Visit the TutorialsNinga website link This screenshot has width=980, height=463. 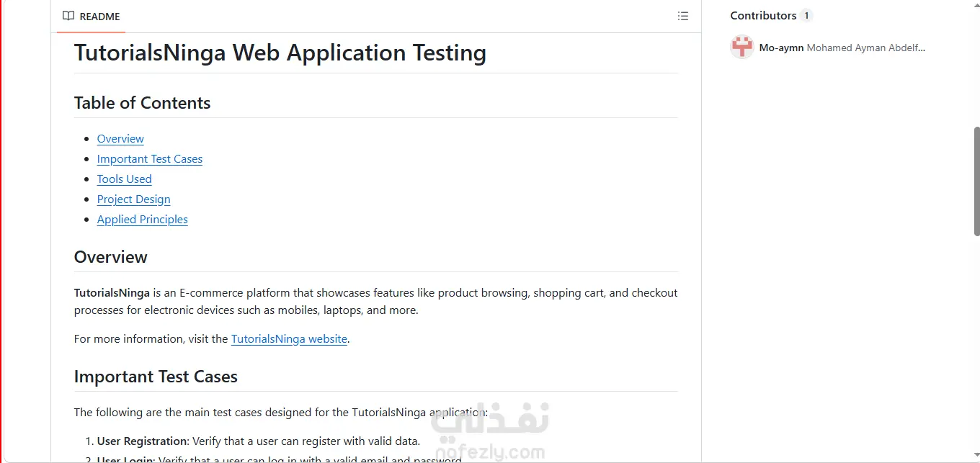coord(289,339)
